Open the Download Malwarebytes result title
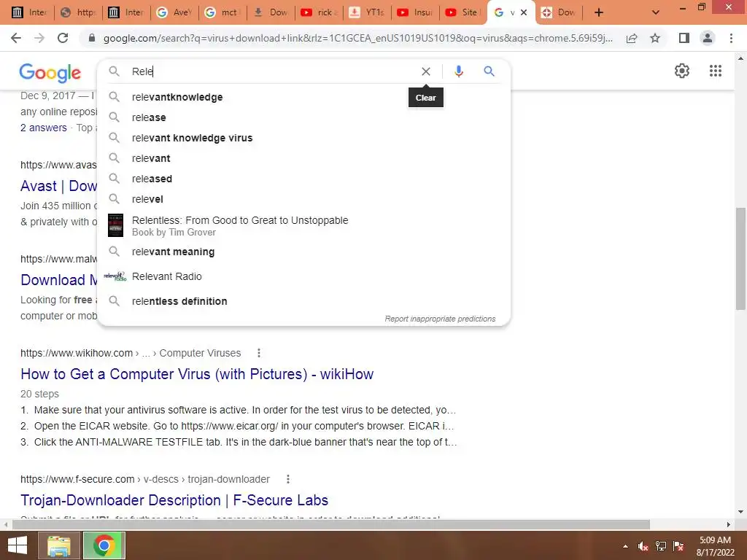The width and height of the screenshot is (747, 560). [x=58, y=280]
